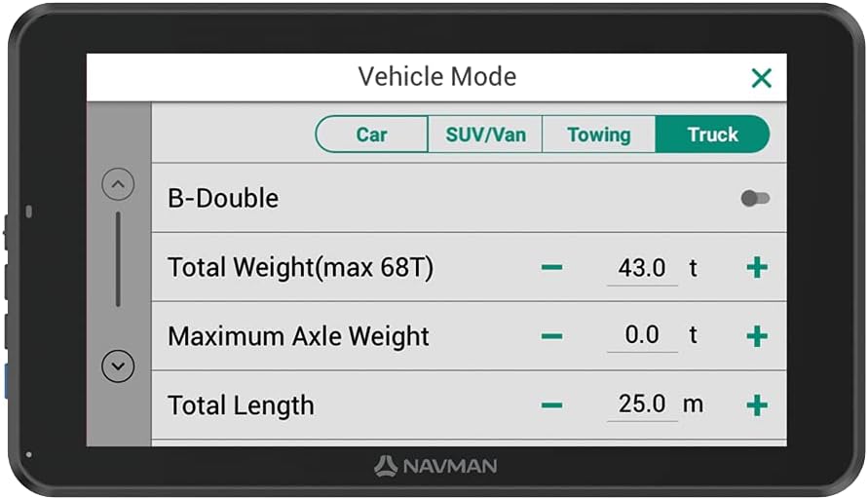
Task: Raise Maximum Axle Weight using plus
Action: point(757,336)
